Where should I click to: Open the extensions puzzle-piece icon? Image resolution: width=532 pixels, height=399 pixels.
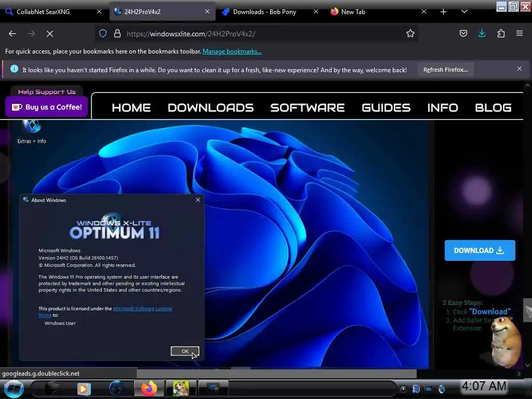[501, 33]
